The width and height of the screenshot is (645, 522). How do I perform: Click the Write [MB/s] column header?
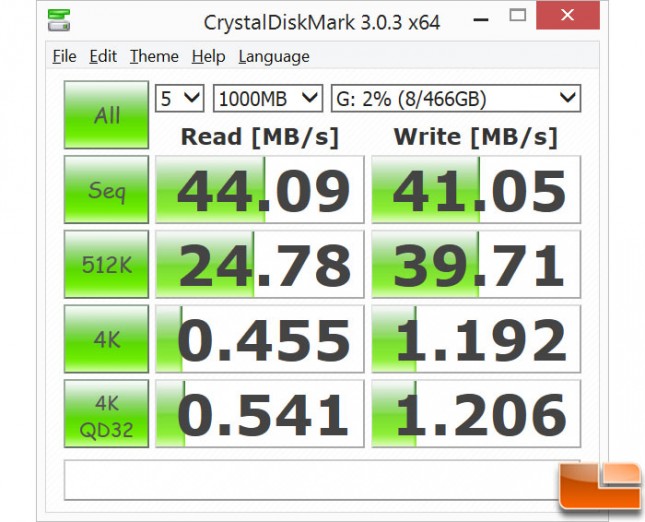coord(476,137)
